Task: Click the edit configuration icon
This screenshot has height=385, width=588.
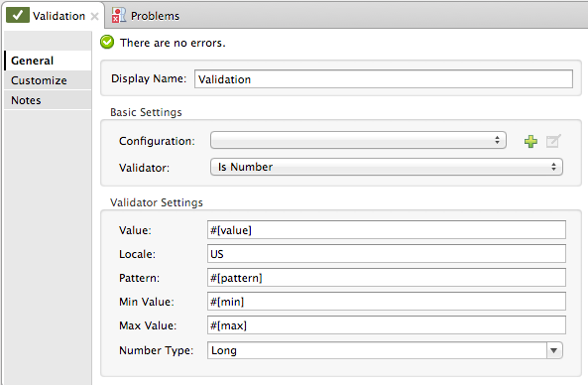Action: coord(553,141)
